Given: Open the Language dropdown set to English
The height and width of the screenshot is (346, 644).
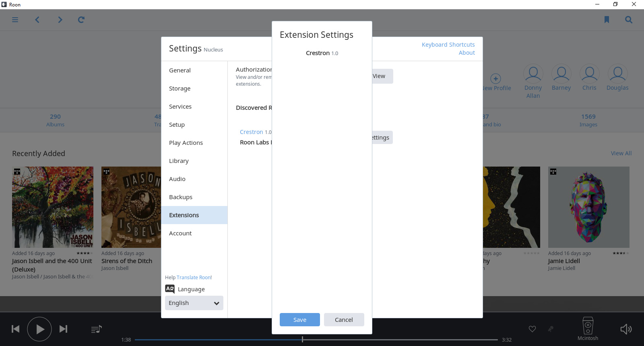Looking at the screenshot, I should (194, 303).
